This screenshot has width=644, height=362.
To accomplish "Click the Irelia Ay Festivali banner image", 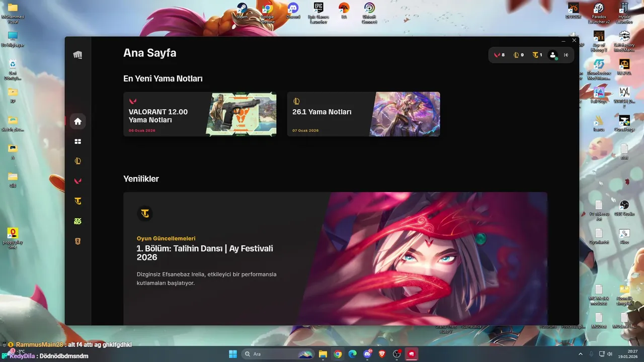I will tap(423, 258).
